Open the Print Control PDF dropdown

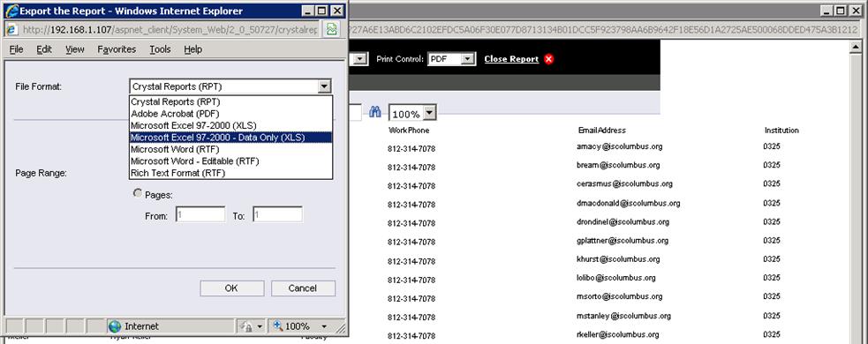coord(468,58)
